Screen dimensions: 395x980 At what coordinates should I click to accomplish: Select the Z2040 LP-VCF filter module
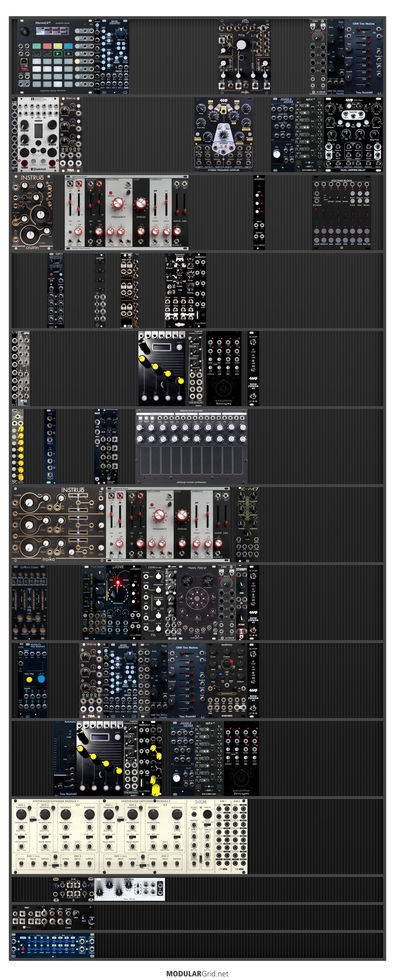point(154,602)
